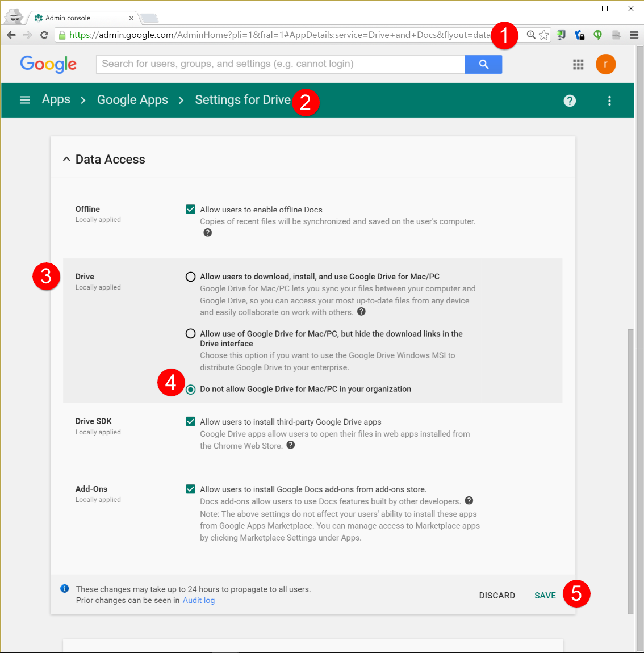Click the help icon after Drive for Mac/PC description

361,312
